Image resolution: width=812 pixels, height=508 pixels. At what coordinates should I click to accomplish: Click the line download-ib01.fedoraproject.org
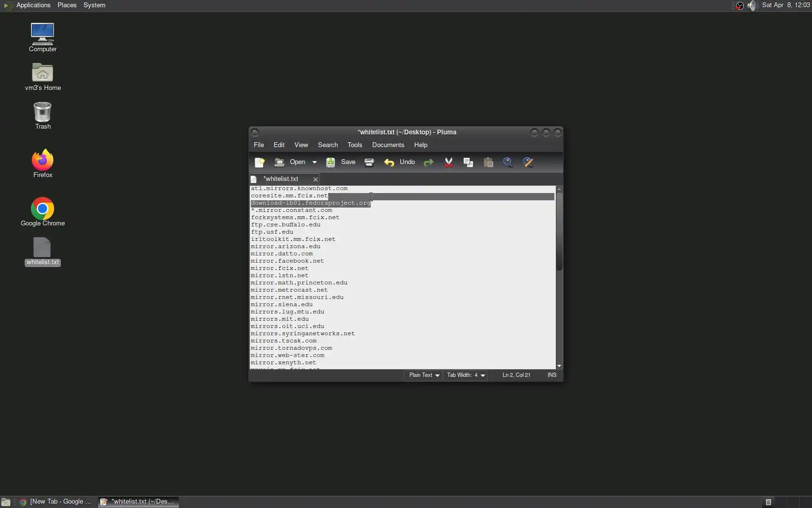pos(311,203)
